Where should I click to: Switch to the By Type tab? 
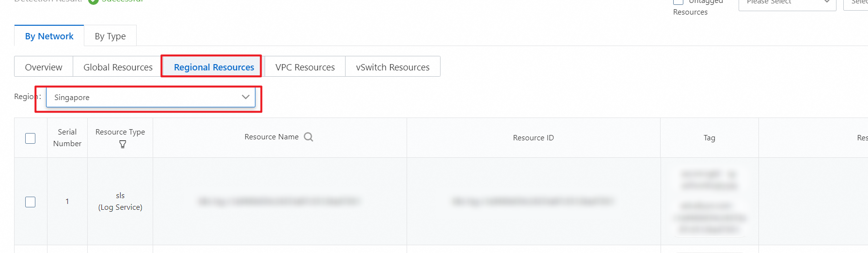[x=110, y=36]
